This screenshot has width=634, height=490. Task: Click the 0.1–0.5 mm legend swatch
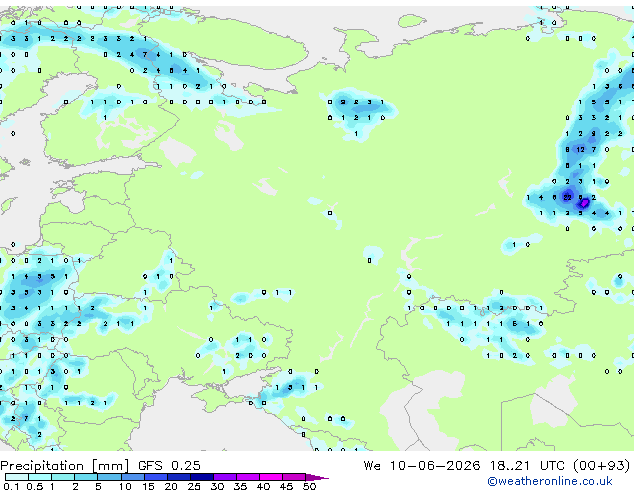click(17, 477)
